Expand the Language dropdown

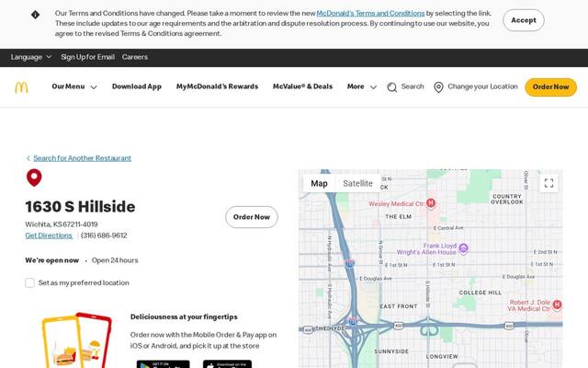pos(31,57)
